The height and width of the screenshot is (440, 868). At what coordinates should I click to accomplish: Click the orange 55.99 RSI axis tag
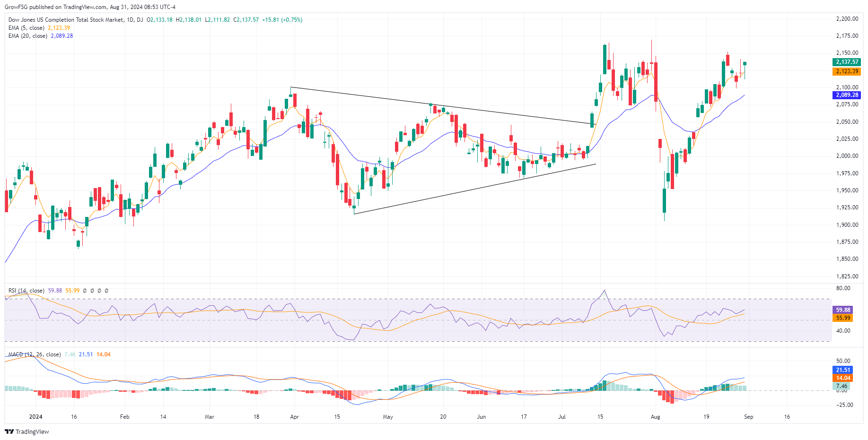[842, 318]
